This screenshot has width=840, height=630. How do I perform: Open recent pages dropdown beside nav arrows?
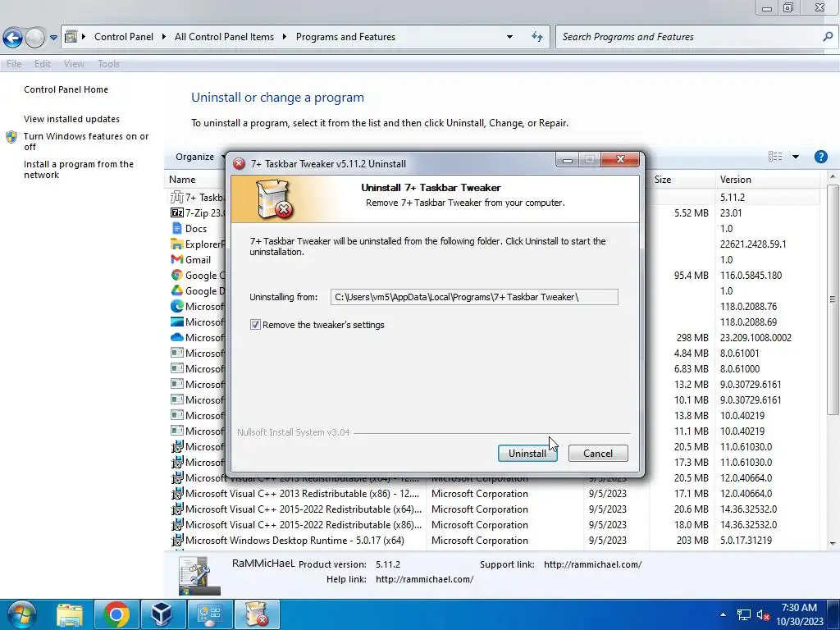[53, 38]
